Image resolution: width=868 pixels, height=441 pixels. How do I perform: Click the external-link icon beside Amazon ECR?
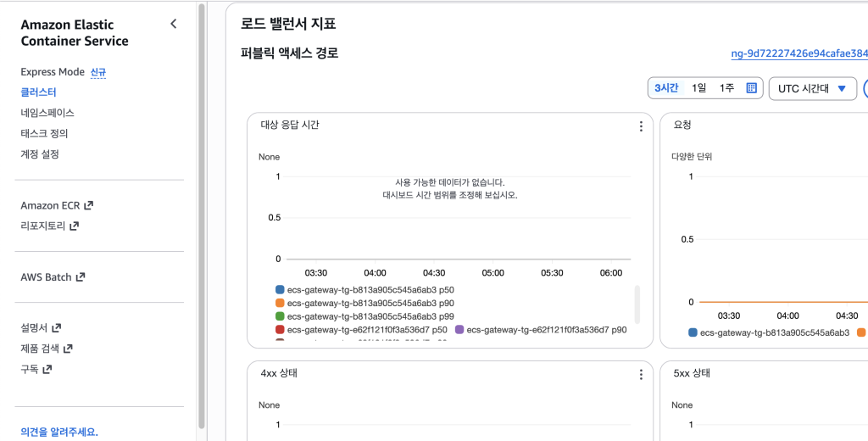pos(89,205)
